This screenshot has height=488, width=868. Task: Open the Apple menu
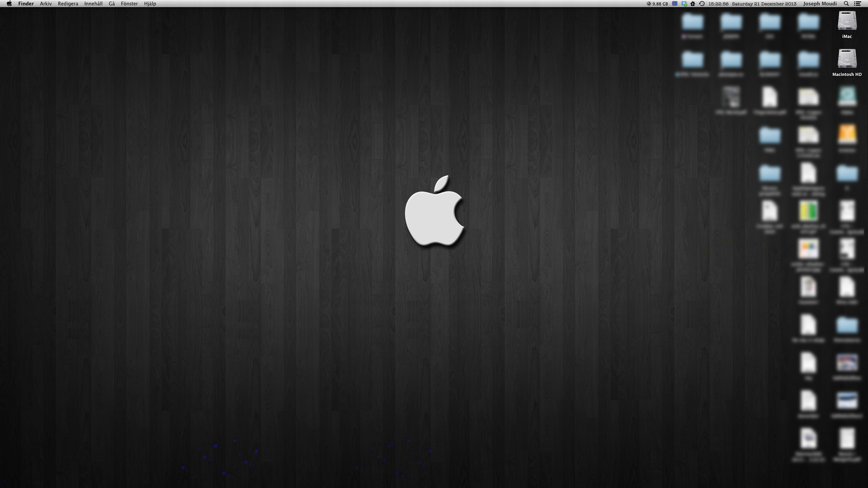tap(9, 4)
